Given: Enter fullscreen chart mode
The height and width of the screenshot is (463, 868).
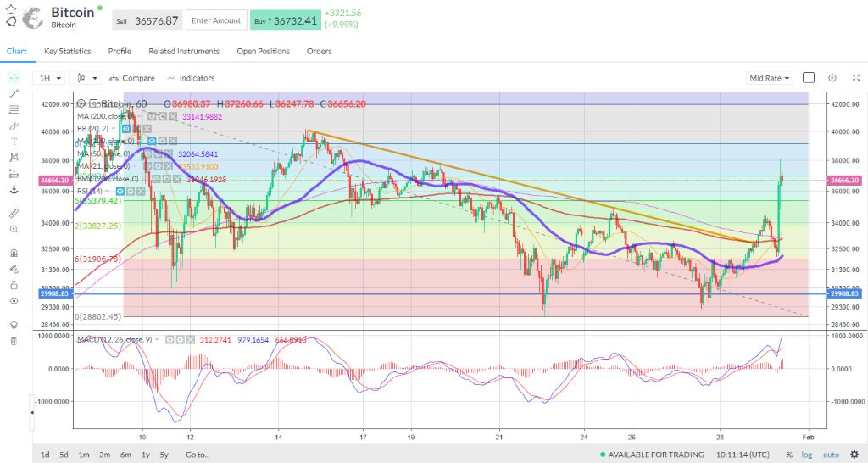Looking at the screenshot, I should point(856,78).
